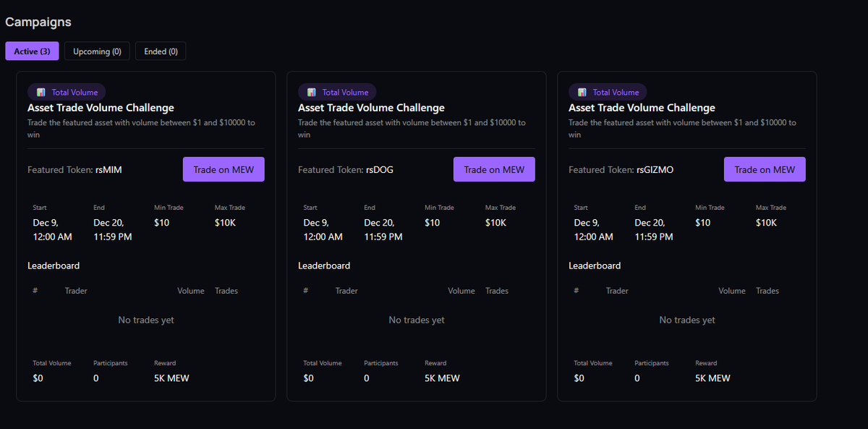Open the Upcoming (0) tab
The height and width of the screenshot is (429, 868).
(x=97, y=51)
